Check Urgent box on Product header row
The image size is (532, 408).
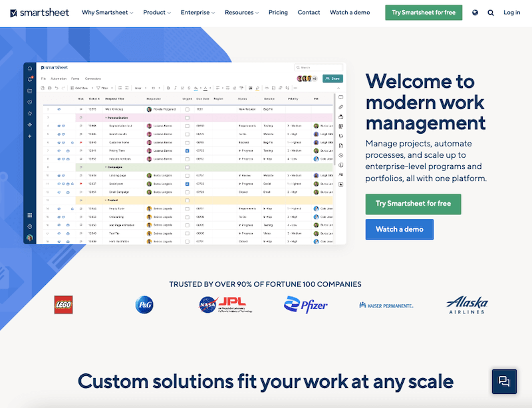click(187, 200)
